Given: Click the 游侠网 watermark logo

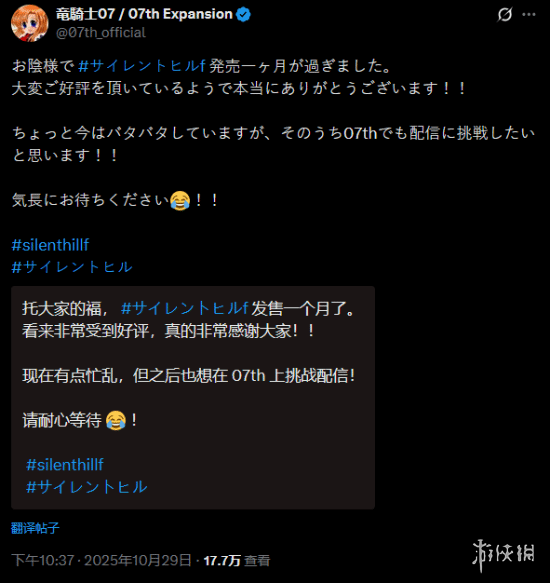Looking at the screenshot, I should click(503, 555).
